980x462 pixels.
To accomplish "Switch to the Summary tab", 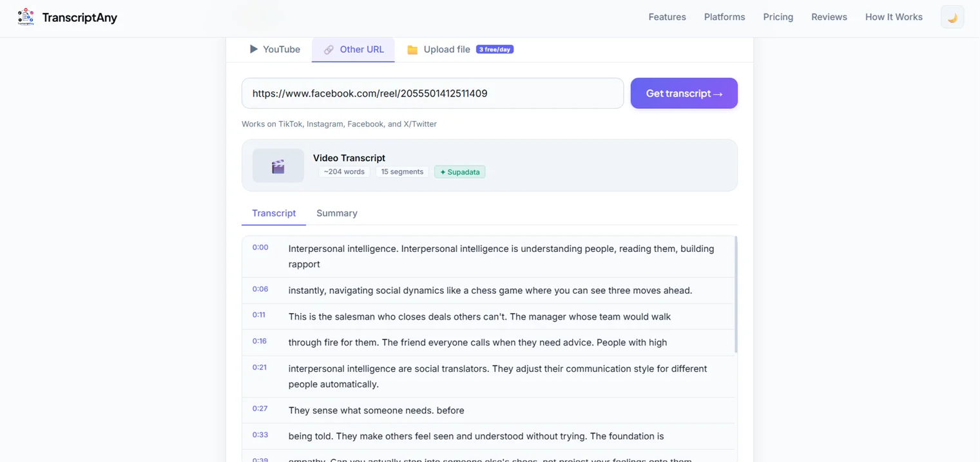I will click(x=337, y=213).
